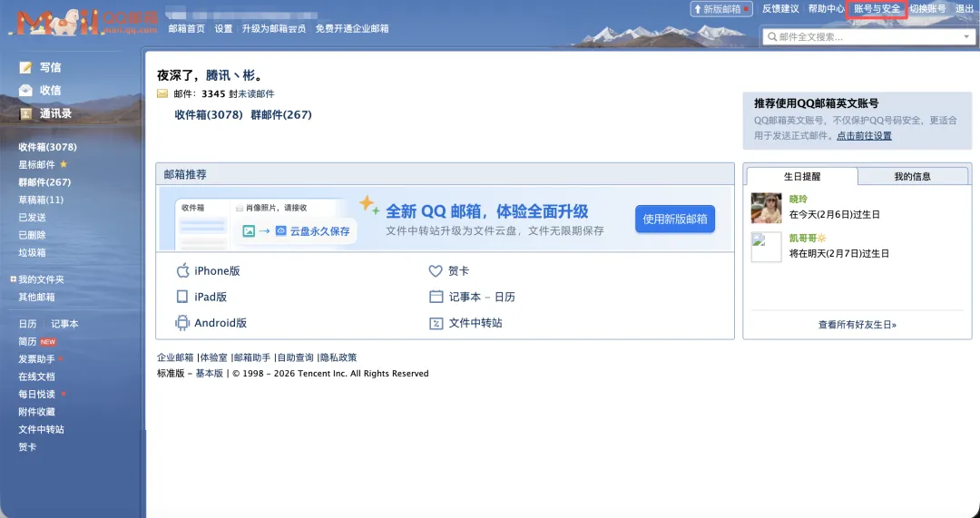This screenshot has width=980, height=518.
Task: Open 垃圾箱 folder
Action: pos(32,252)
